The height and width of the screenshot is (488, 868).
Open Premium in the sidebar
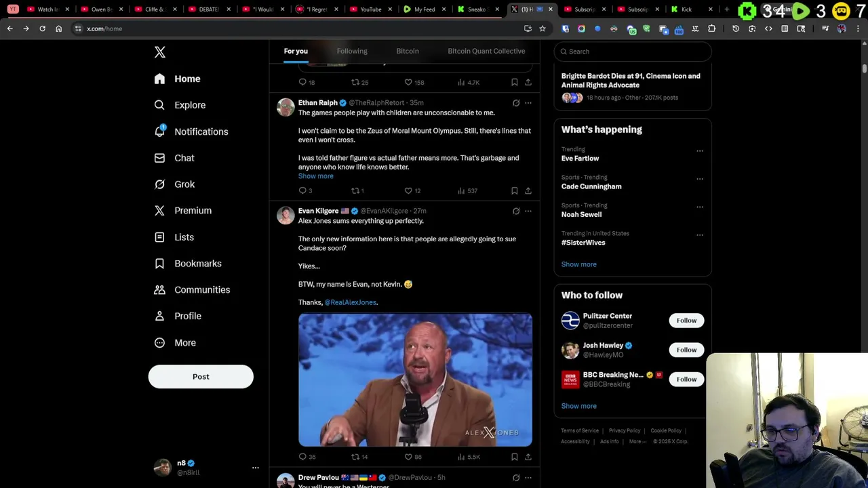(183, 211)
